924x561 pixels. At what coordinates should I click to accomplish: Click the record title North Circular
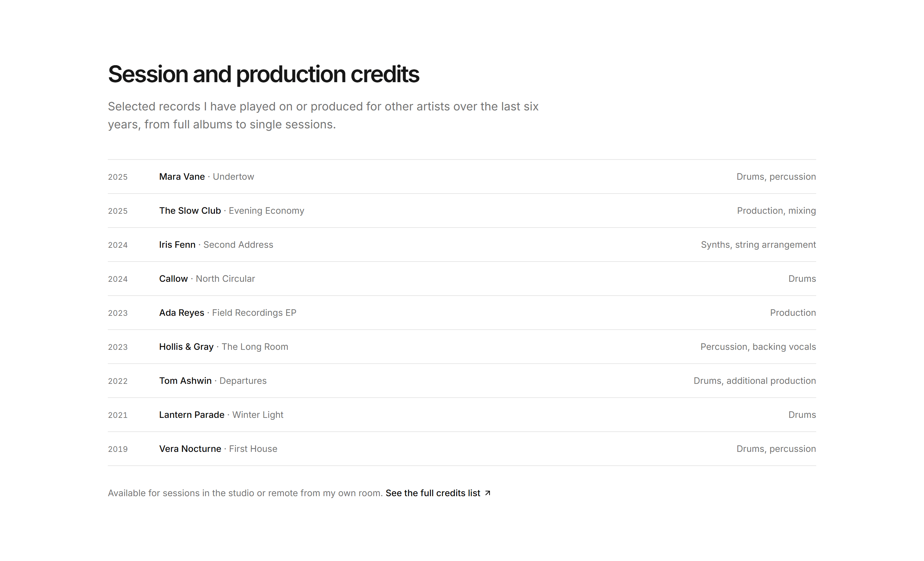click(225, 279)
